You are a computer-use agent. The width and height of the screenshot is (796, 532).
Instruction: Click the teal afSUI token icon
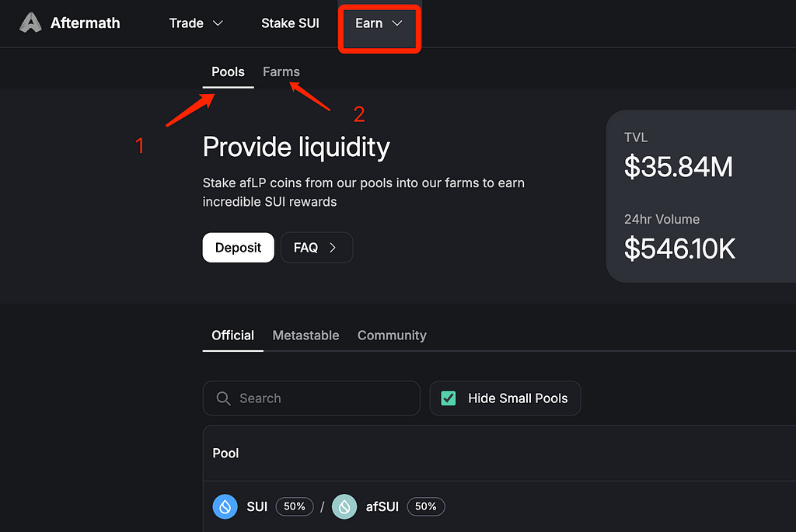344,506
